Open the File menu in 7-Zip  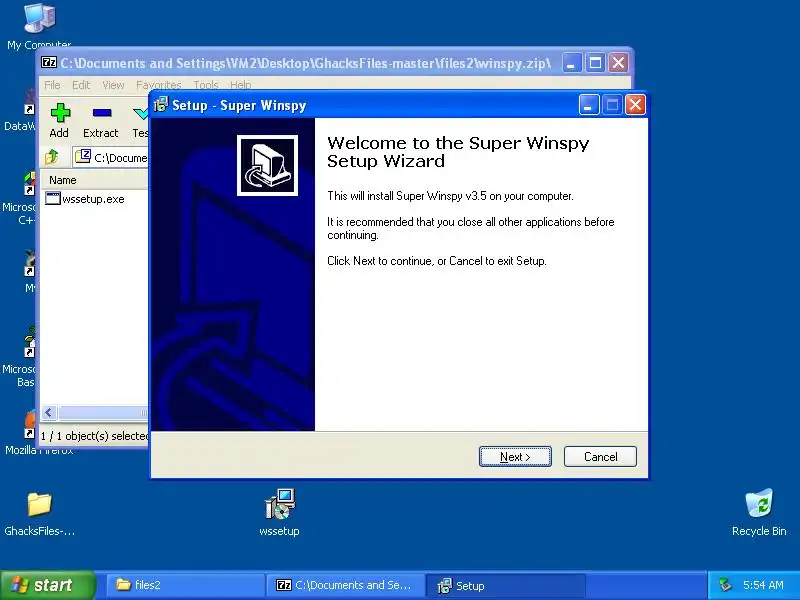tap(52, 85)
